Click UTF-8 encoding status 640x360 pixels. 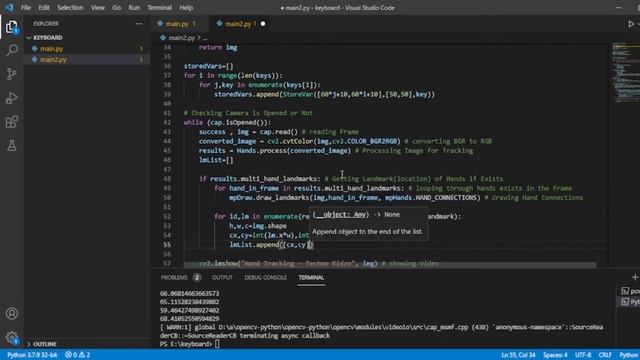click(x=583, y=355)
